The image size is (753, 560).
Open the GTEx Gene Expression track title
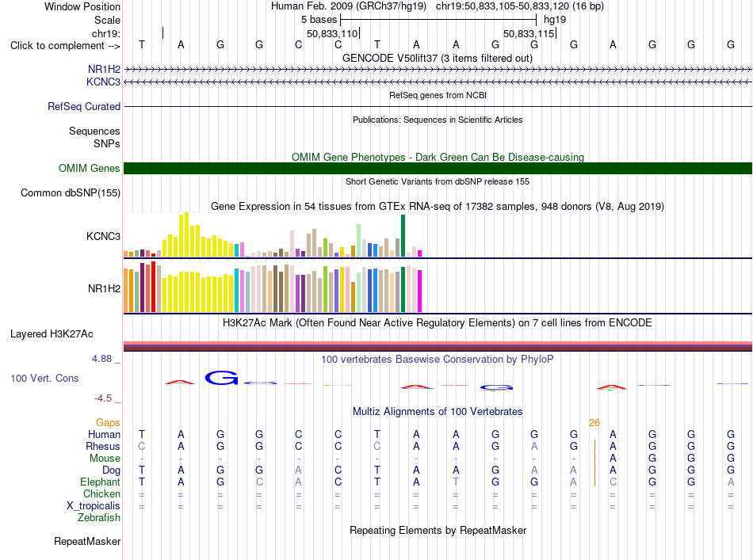pos(438,207)
